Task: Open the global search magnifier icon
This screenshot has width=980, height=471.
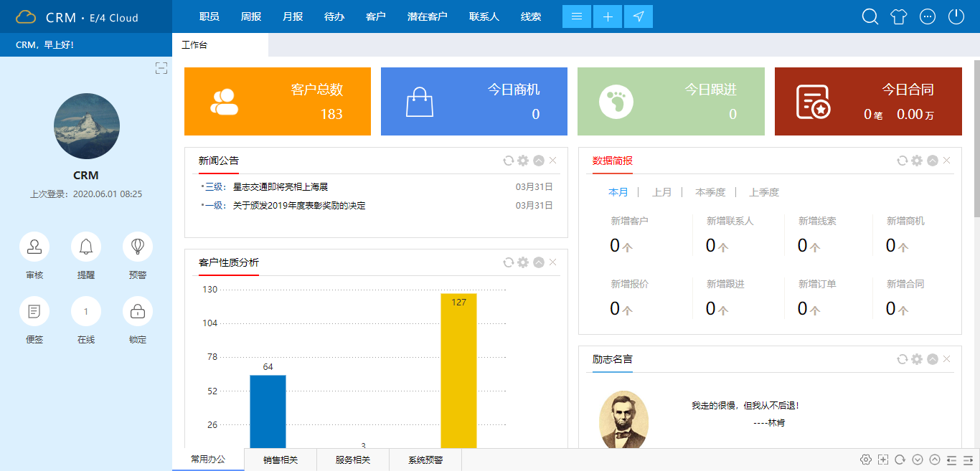Action: click(x=870, y=16)
